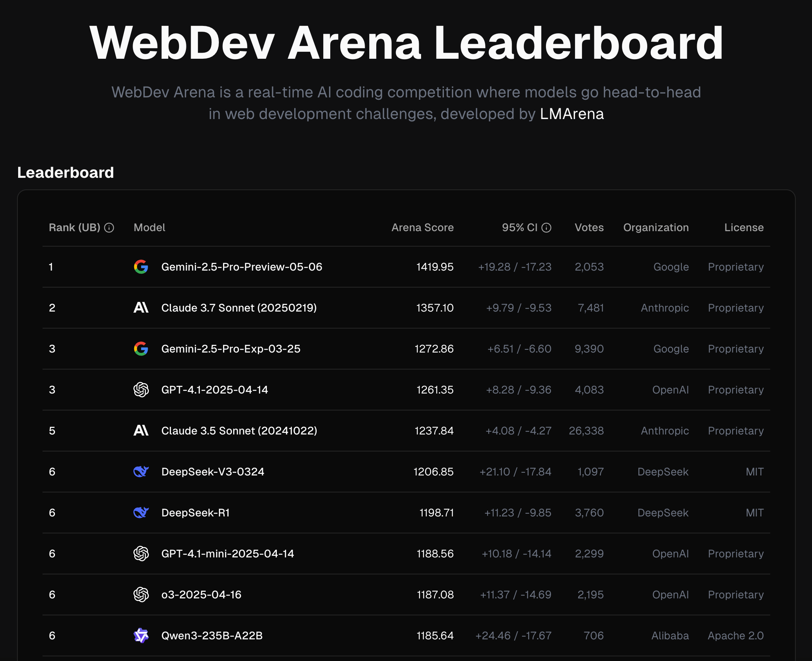Select the Gemini-2.5-Pro-Preview-05-06 model name
Image resolution: width=812 pixels, height=661 pixels.
242,267
